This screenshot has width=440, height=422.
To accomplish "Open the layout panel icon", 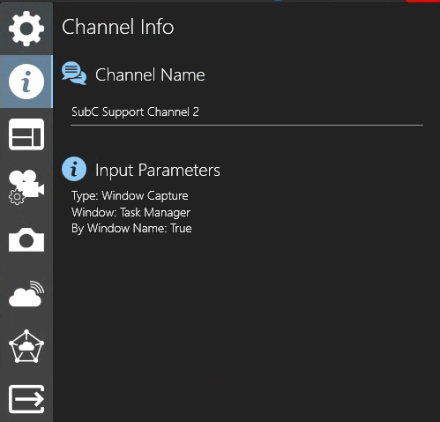I will tap(26, 134).
